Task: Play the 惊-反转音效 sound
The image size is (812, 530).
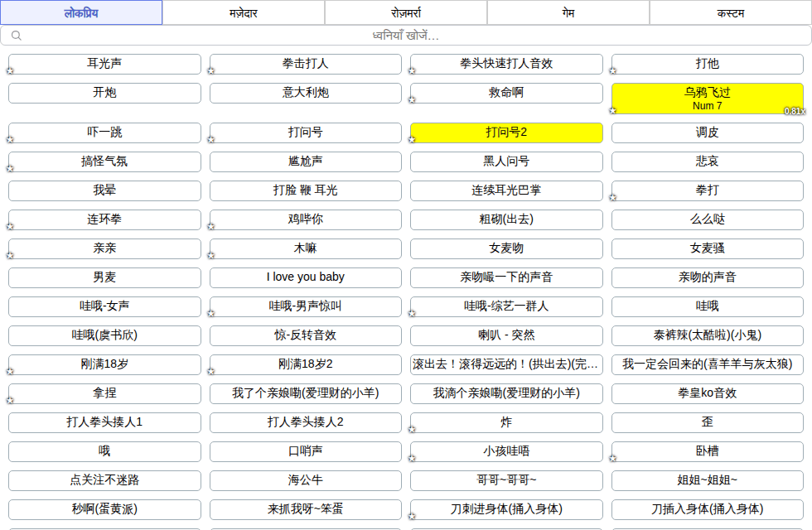Action: click(x=306, y=335)
